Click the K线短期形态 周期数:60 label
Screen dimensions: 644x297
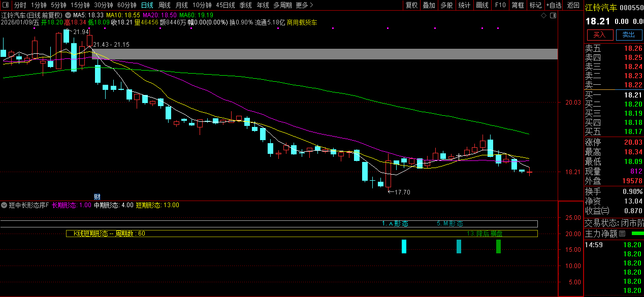click(x=109, y=234)
